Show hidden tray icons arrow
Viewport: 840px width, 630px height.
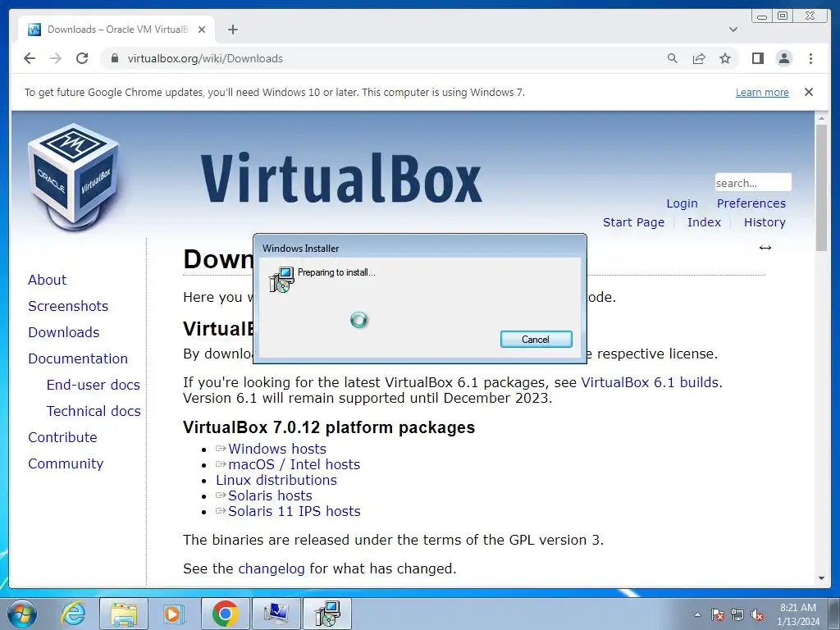pos(697,614)
